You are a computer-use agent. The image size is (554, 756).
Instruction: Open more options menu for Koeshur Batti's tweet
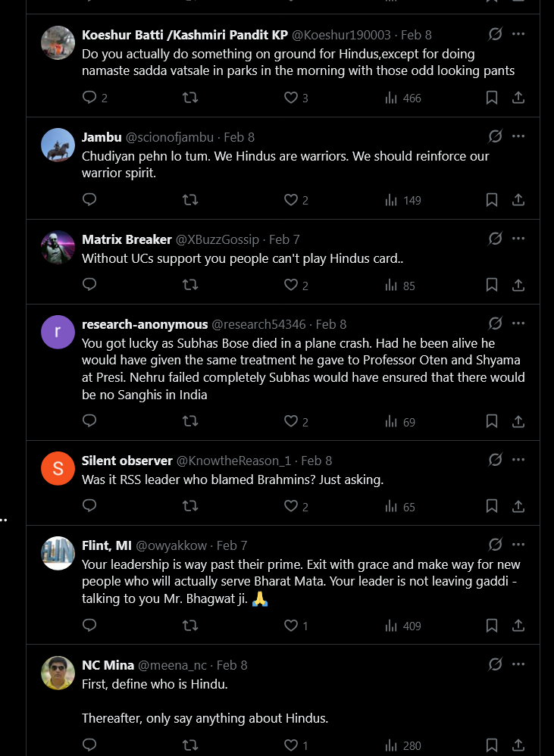(518, 34)
